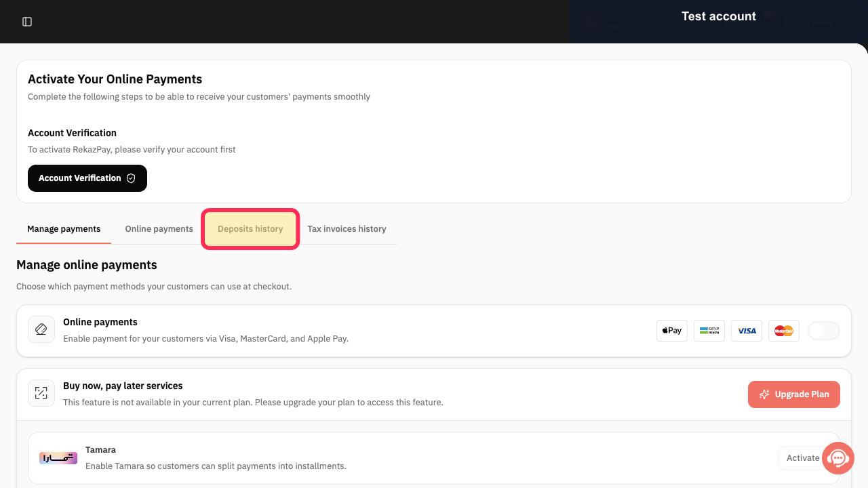Click the Visa card icon
This screenshot has width=868, height=488.
[747, 331]
